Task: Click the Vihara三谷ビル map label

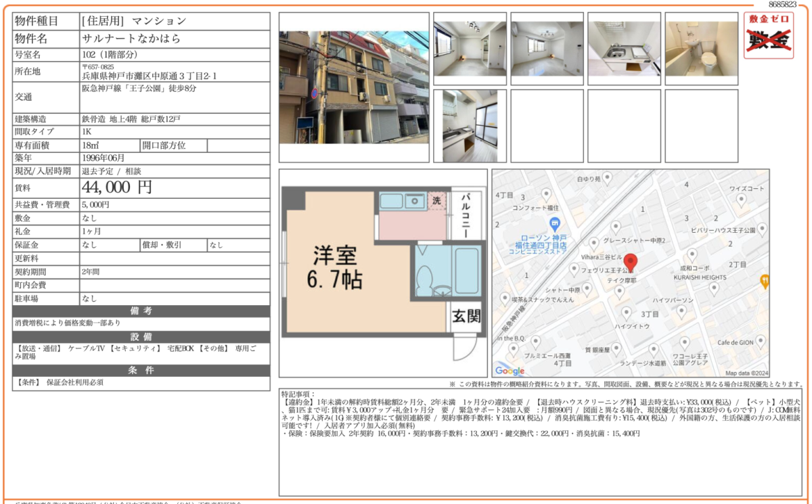Action: [601, 257]
